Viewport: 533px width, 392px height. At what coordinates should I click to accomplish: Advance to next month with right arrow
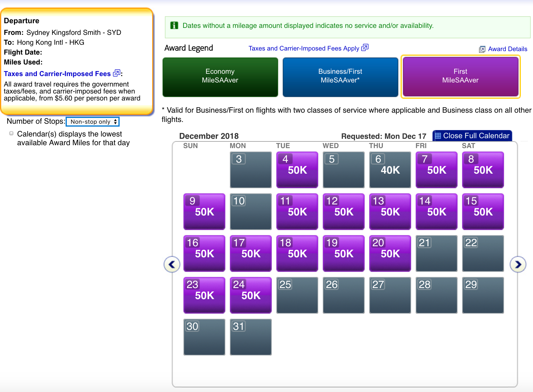click(x=518, y=264)
